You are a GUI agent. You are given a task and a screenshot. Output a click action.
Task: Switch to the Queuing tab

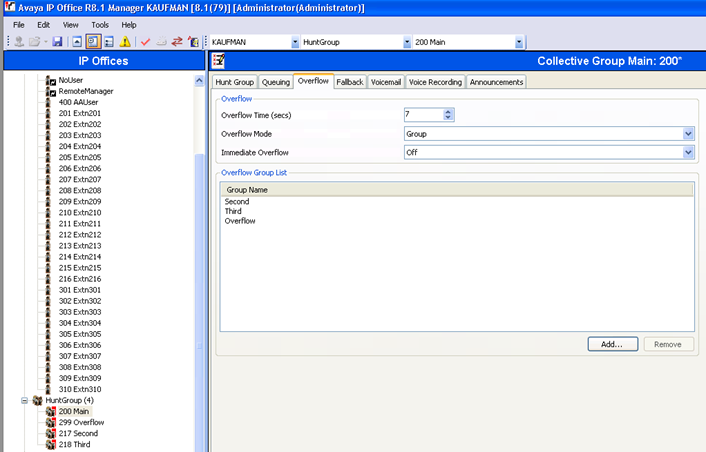coord(276,82)
